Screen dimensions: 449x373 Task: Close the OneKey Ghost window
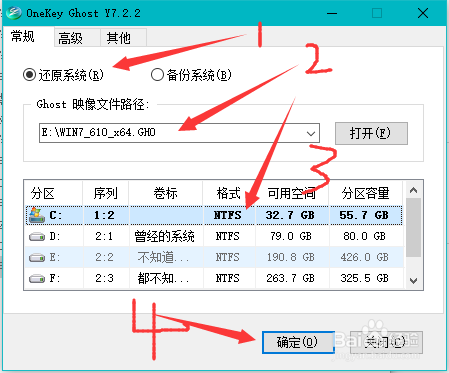click(423, 13)
